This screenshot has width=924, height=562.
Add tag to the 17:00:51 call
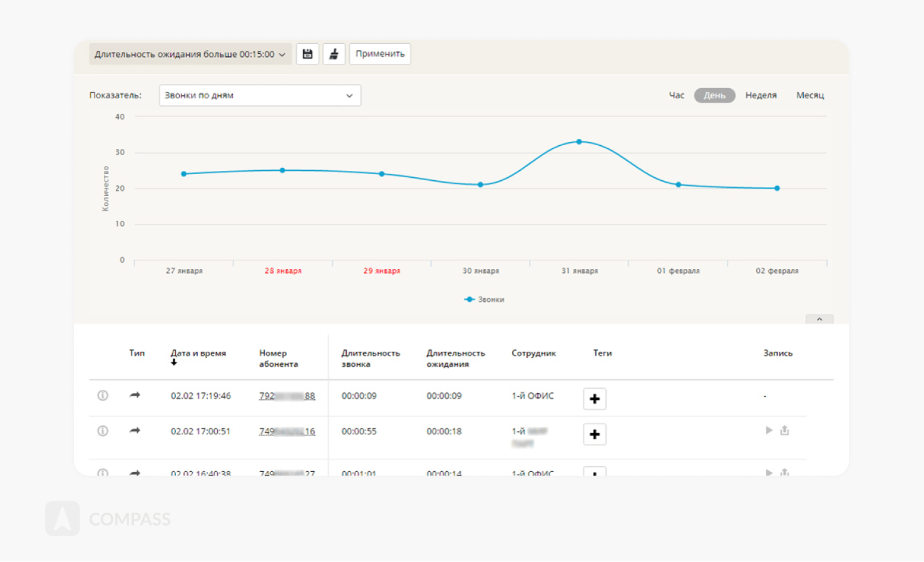click(x=594, y=434)
